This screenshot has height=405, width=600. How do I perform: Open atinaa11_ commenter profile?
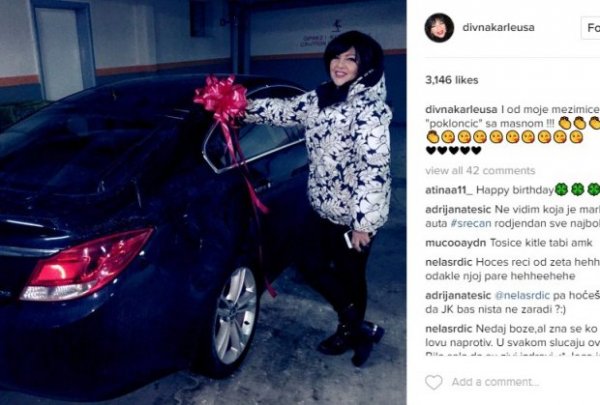coord(449,190)
